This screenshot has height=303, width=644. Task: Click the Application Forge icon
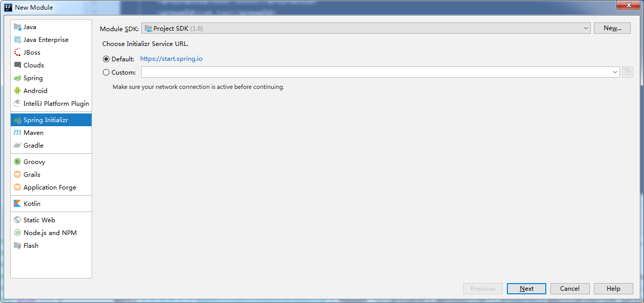17,188
